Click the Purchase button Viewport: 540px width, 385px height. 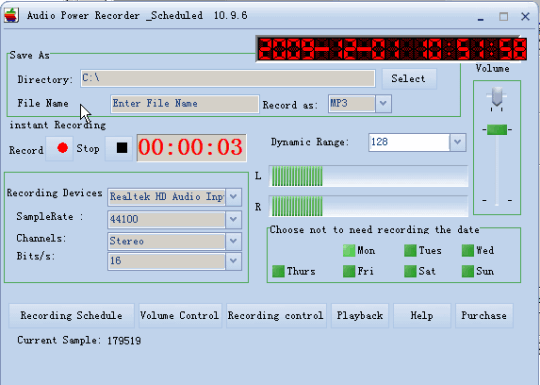[x=484, y=315]
